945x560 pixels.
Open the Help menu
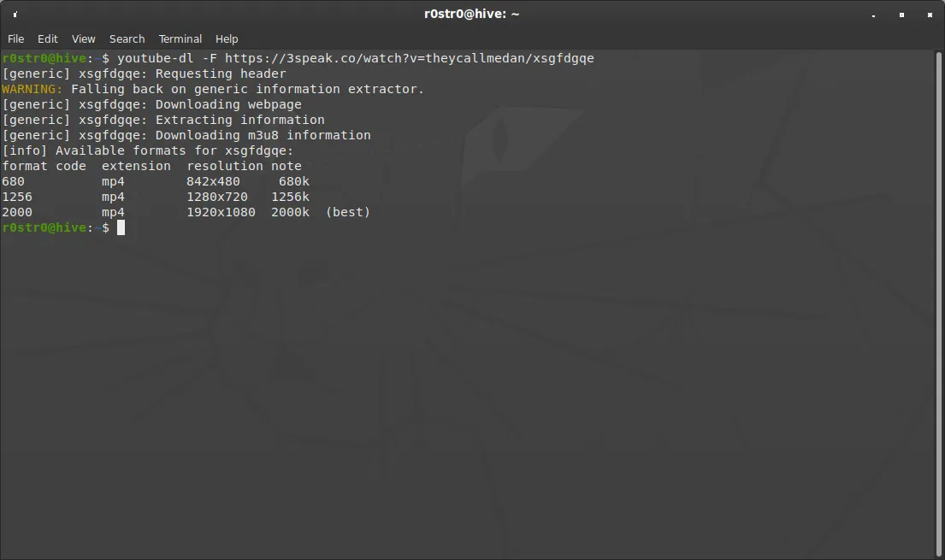pyautogui.click(x=227, y=38)
